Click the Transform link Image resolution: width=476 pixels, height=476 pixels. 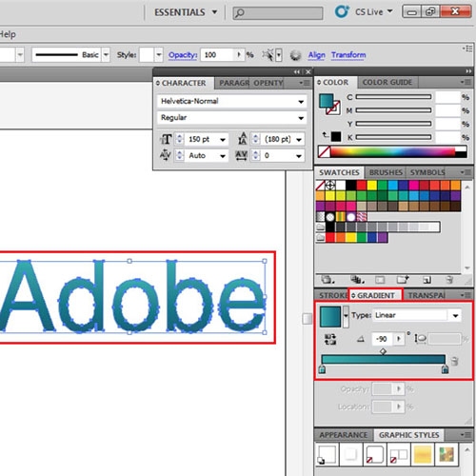point(348,55)
